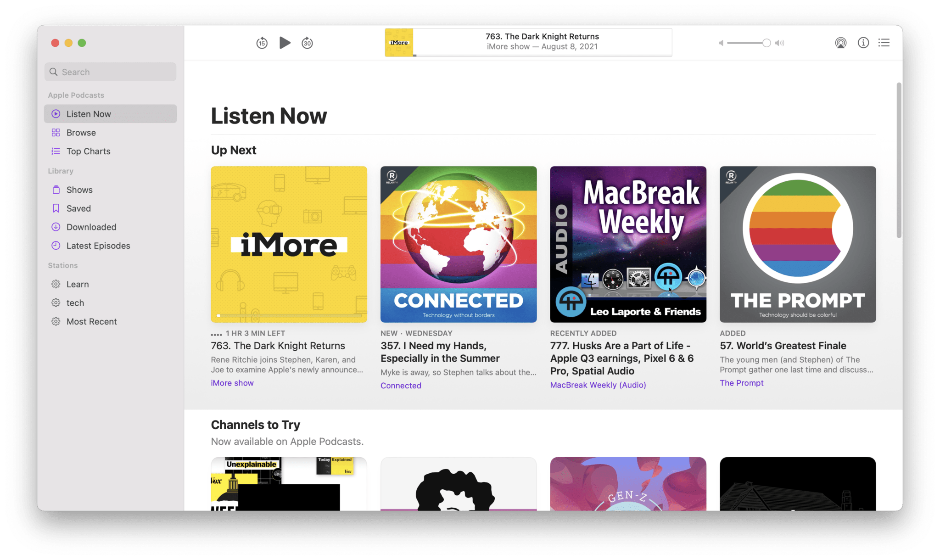
Task: Select Top Charts from the sidebar
Action: pyautogui.click(x=88, y=151)
